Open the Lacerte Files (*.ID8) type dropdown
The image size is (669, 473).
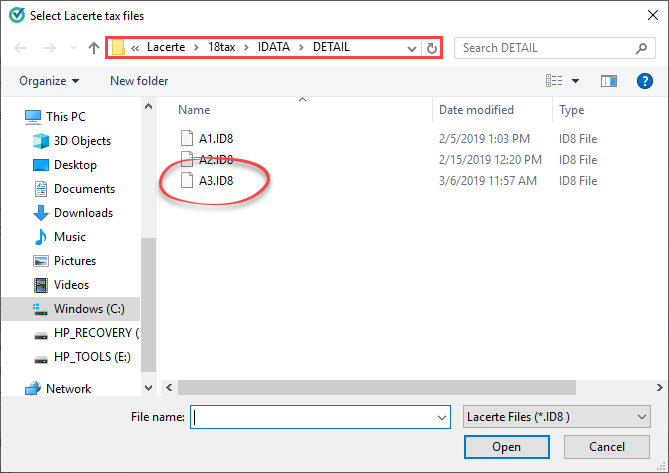pyautogui.click(x=556, y=417)
